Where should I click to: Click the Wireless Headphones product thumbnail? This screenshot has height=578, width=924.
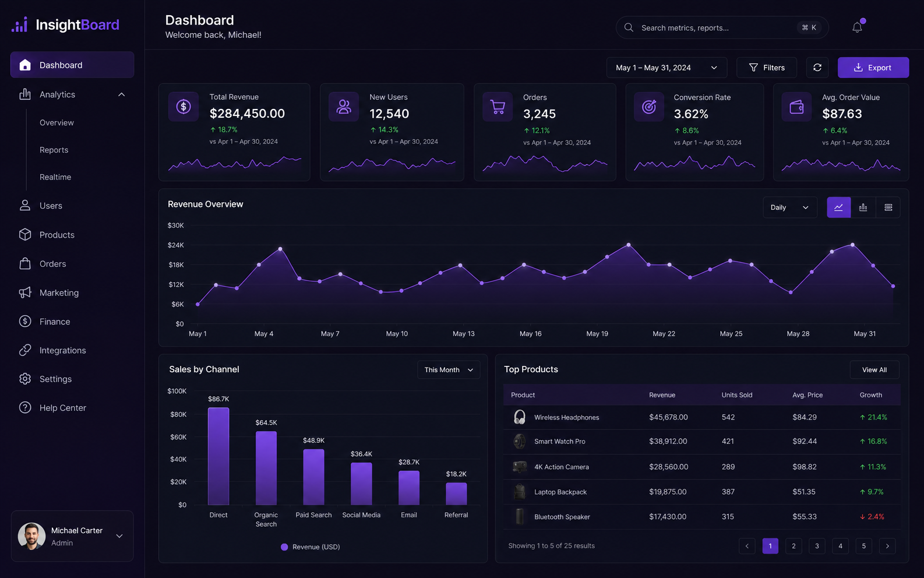click(x=520, y=417)
